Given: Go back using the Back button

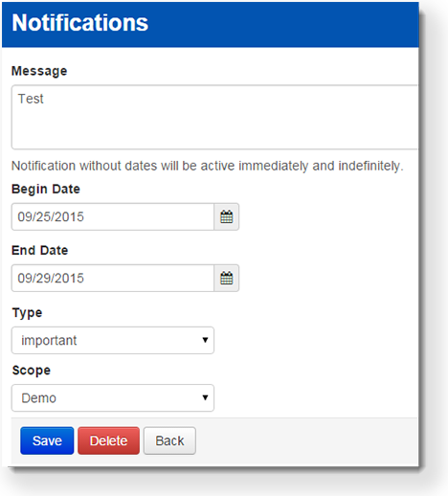Looking at the screenshot, I should tap(169, 440).
